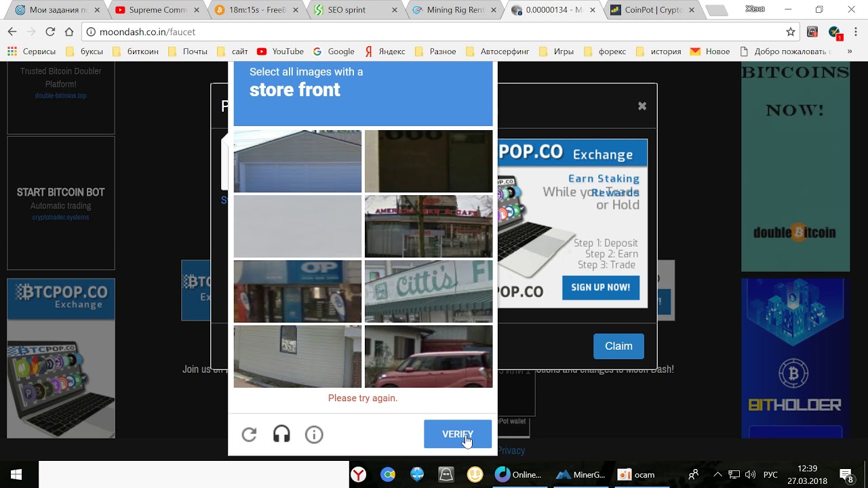Screen dimensions: 868x488
Task: Go back to the previous page
Action: [12, 32]
